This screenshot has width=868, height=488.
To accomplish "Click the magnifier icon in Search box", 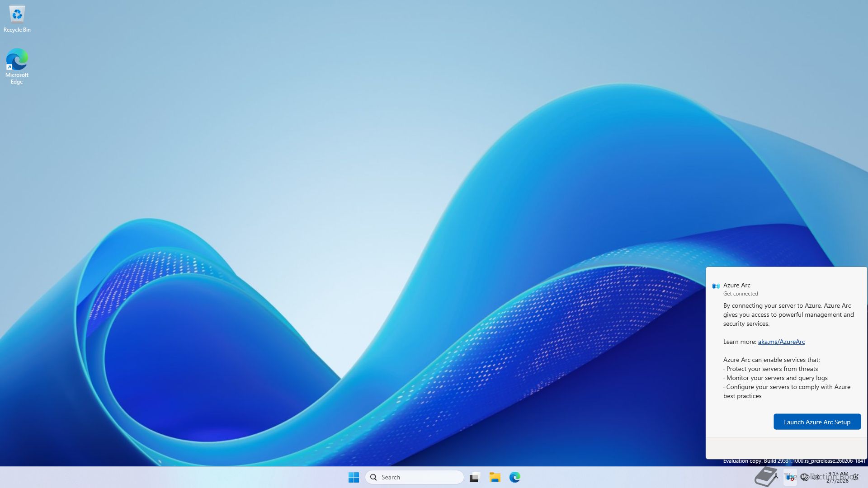I will [373, 477].
